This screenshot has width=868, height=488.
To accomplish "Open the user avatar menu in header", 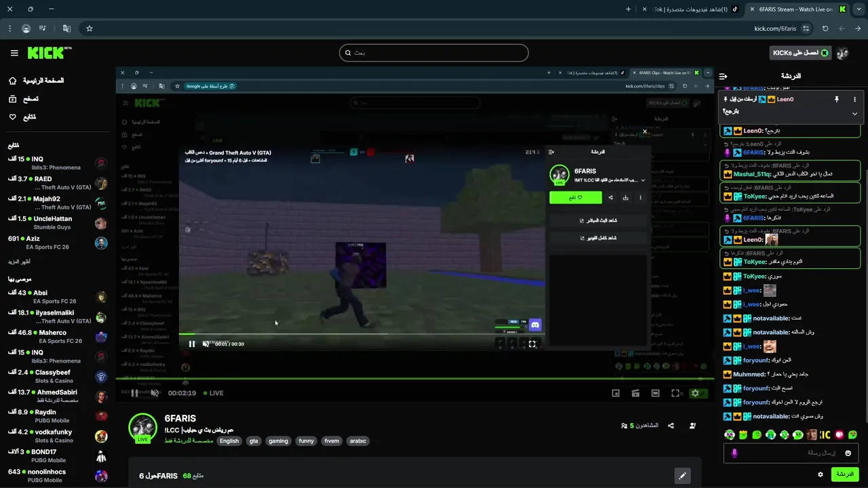I will click(x=843, y=53).
